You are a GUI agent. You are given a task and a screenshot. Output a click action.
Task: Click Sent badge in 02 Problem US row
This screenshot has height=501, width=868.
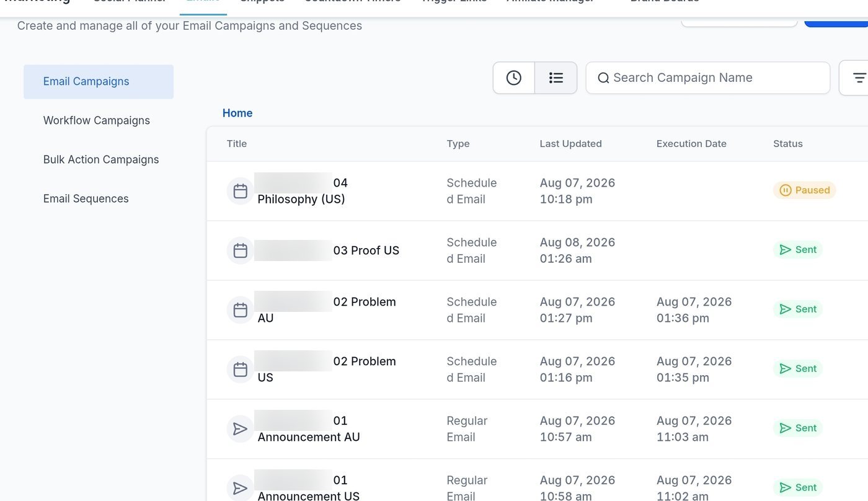pos(798,369)
